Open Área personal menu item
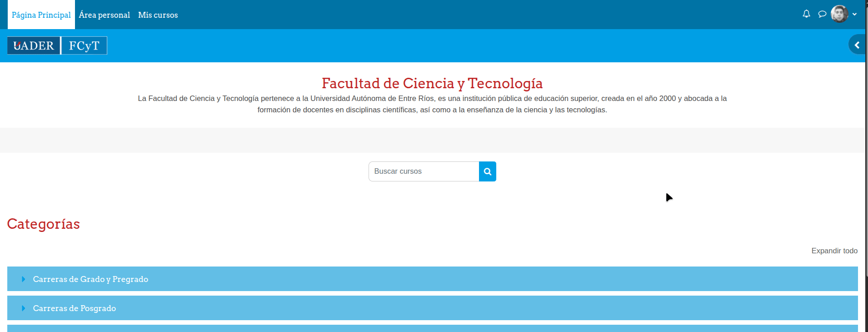 tap(105, 15)
